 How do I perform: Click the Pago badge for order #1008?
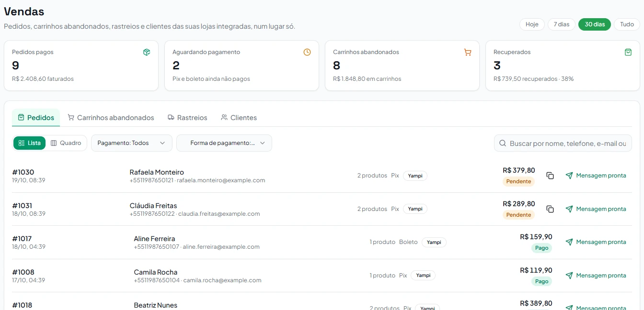pyautogui.click(x=541, y=281)
